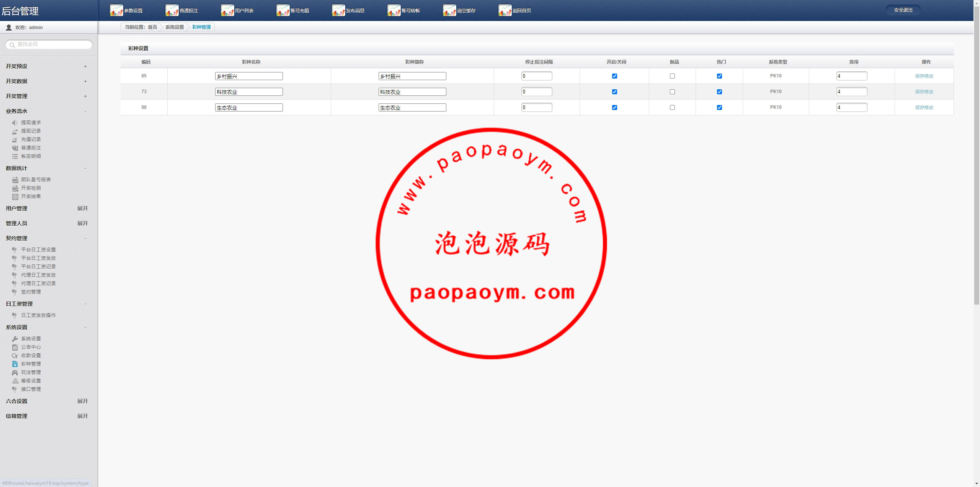Image resolution: width=980 pixels, height=487 pixels.
Task: Click 保存修改 for 乡村振兴 row
Action: [x=924, y=76]
